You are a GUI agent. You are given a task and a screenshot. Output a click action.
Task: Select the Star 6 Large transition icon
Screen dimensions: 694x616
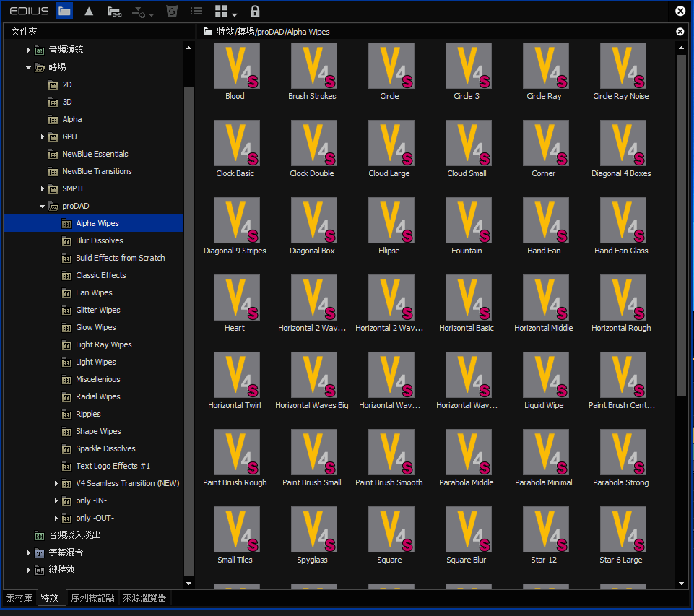pos(623,529)
